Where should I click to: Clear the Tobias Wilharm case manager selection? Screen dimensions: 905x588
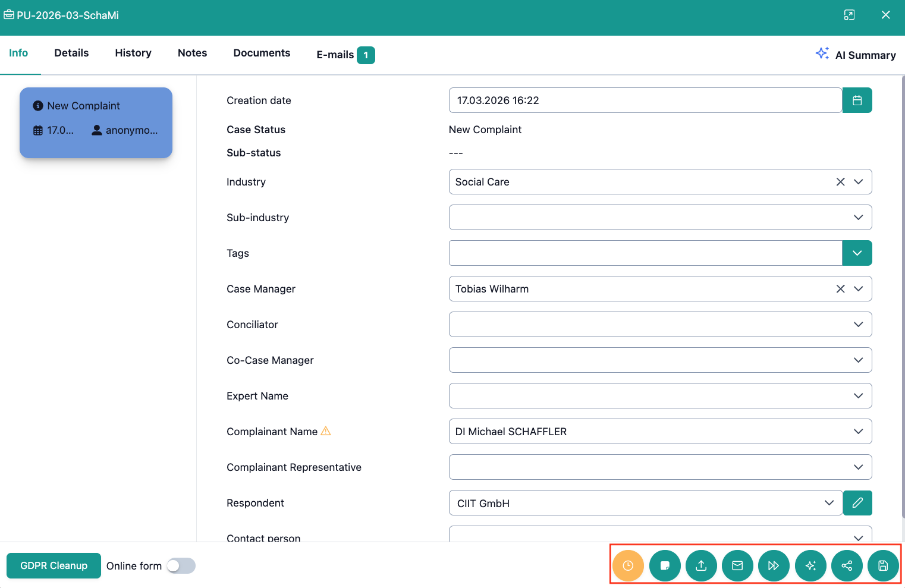840,289
